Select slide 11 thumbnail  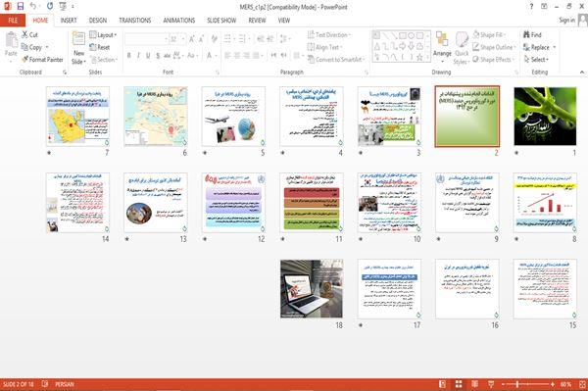point(312,203)
